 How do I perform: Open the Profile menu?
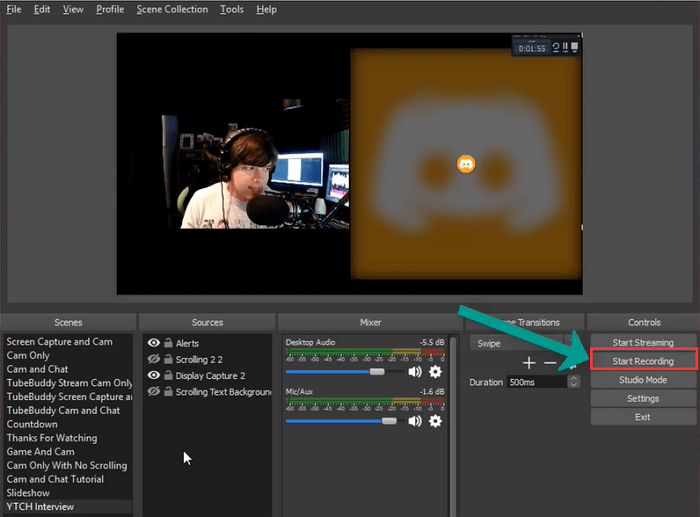(110, 9)
